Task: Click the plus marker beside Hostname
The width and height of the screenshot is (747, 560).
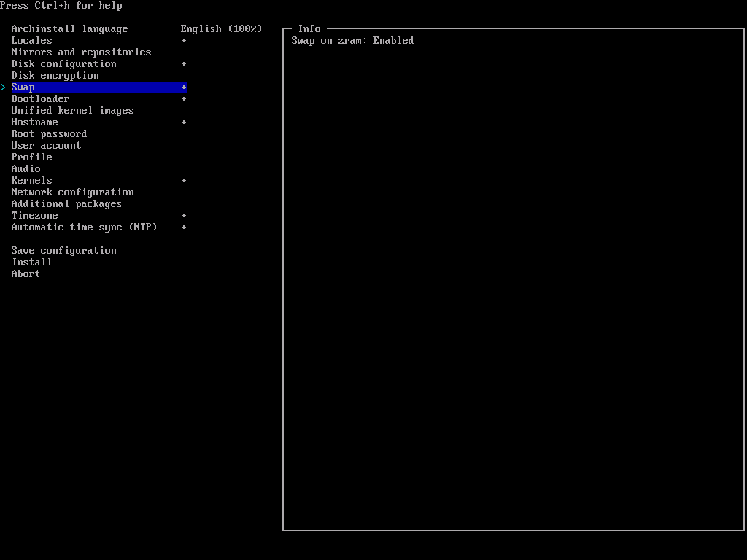Action: (184, 122)
